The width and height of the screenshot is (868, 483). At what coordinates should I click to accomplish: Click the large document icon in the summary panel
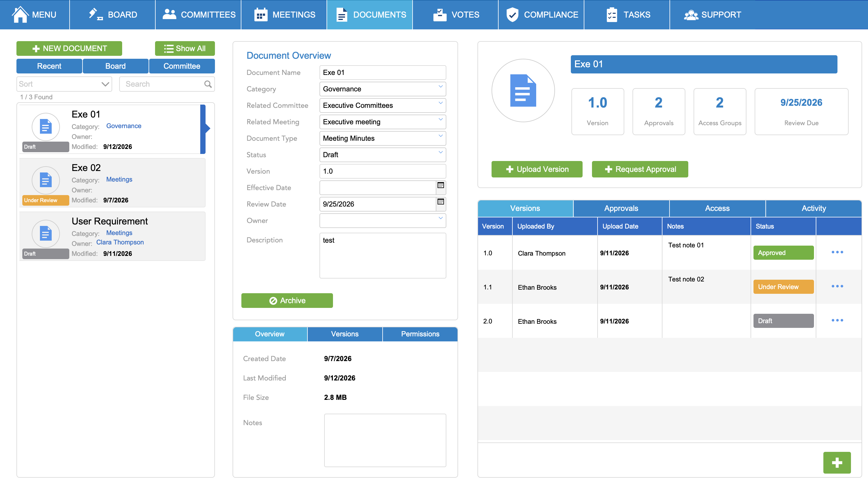coord(523,90)
